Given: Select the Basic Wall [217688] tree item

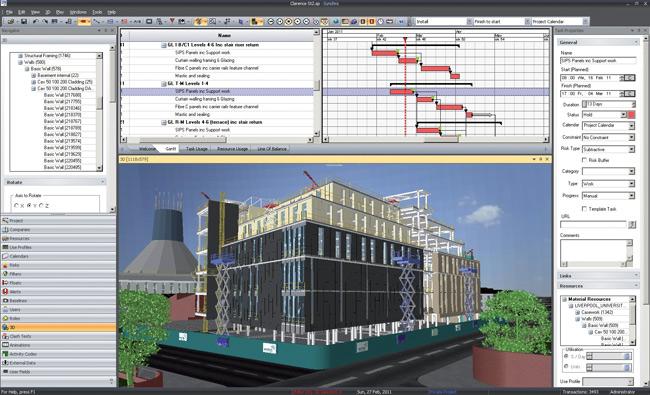Looking at the screenshot, I should click(62, 95).
